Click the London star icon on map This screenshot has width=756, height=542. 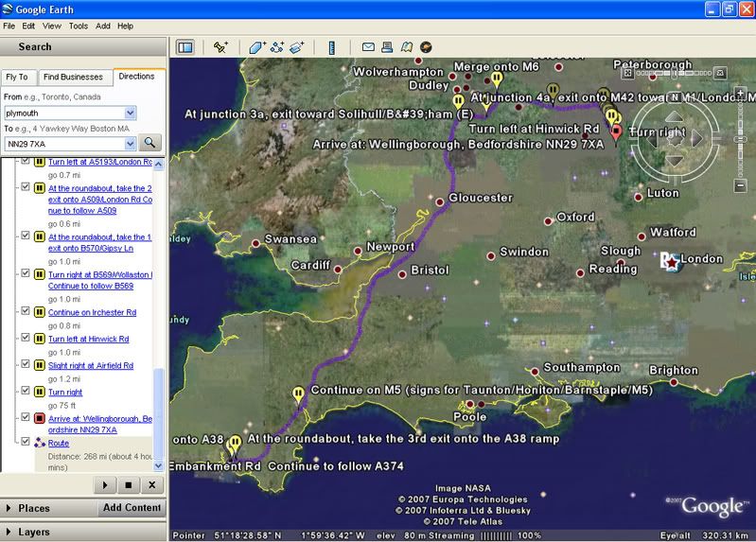(670, 262)
